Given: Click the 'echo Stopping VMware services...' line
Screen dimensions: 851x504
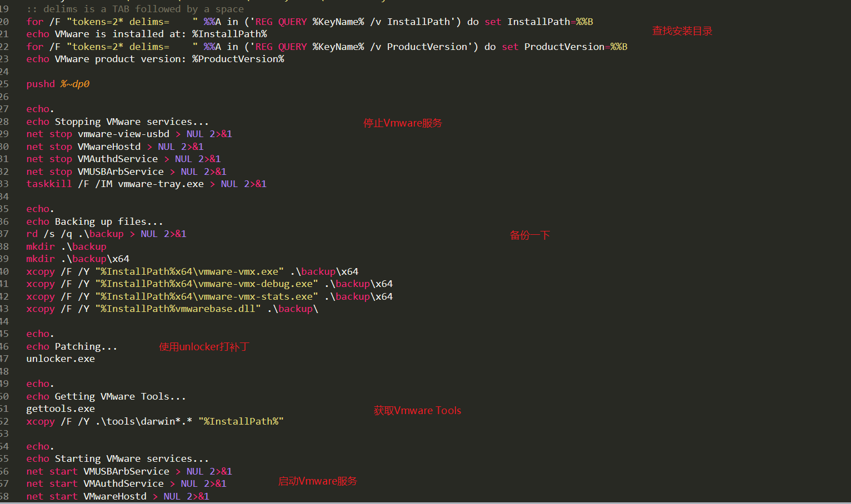Looking at the screenshot, I should pyautogui.click(x=118, y=122).
